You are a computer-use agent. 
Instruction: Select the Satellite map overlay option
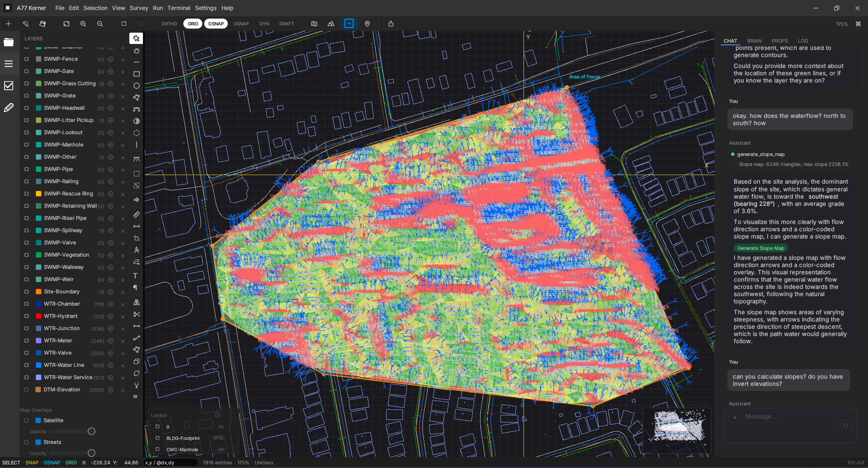pos(26,420)
